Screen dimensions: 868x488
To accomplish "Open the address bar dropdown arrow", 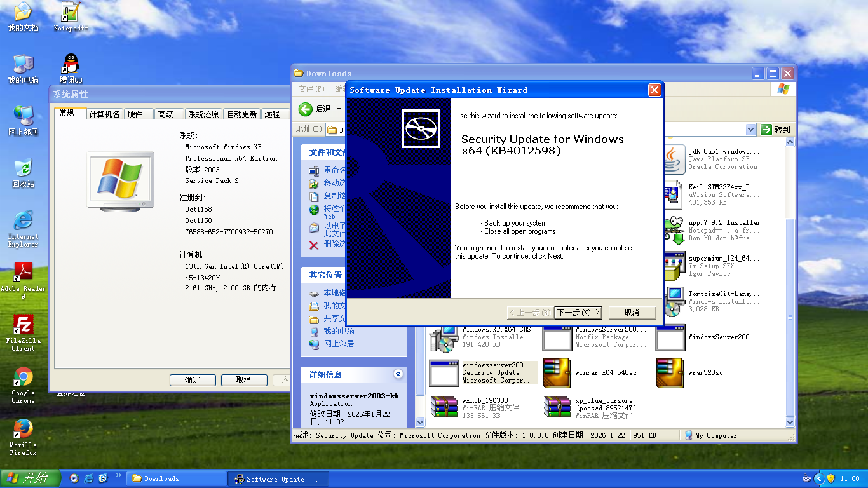I will [750, 130].
